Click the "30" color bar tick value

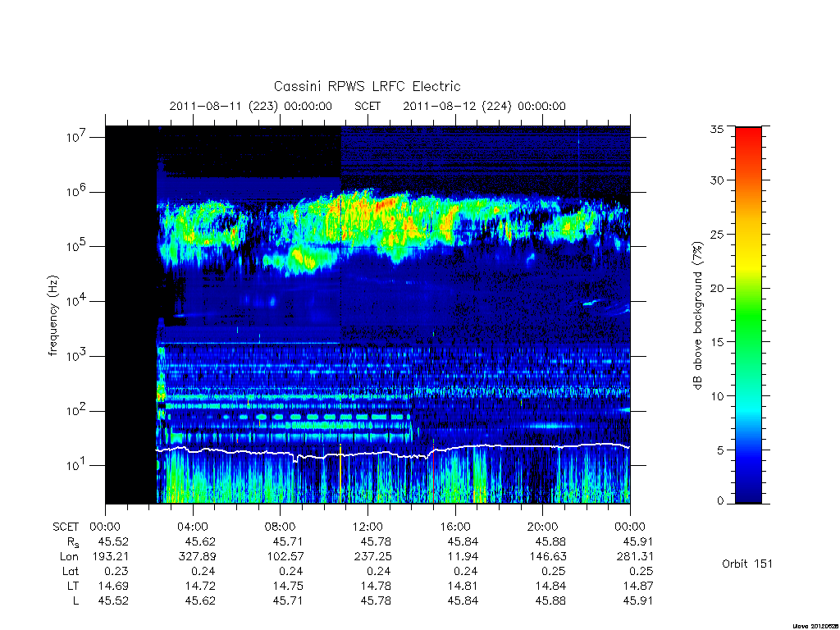716,180
